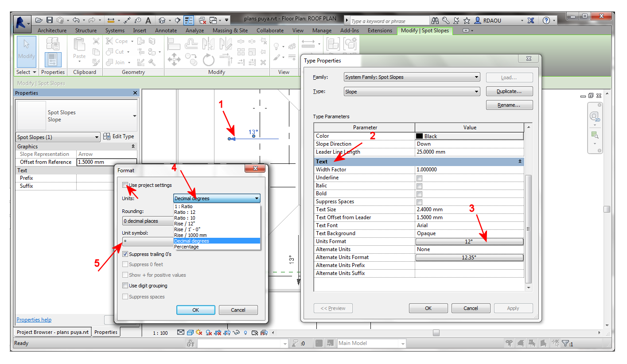Click the Move tool in the Modify panel
Viewport: 627px width, 364px height.
(x=174, y=59)
